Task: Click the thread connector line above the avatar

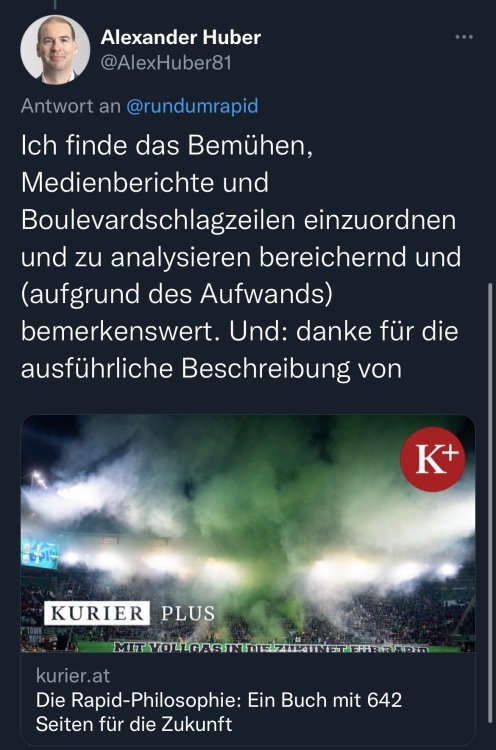Action: point(55,5)
